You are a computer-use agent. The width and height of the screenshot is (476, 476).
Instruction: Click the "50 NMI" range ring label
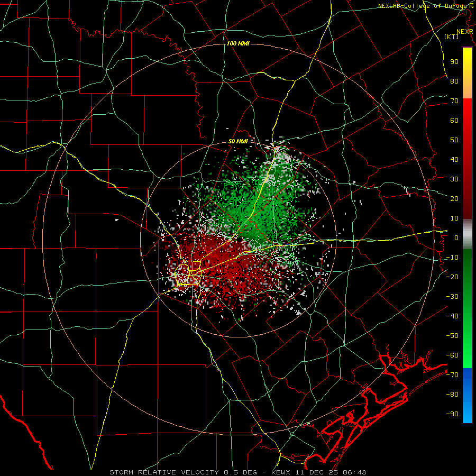tap(238, 141)
